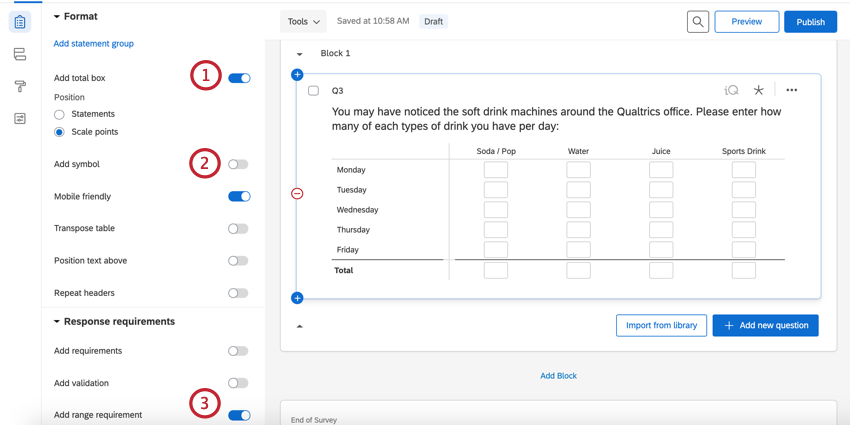Tick the Q3 question checkbox
Viewport: 850px width, 425px height.
[x=314, y=91]
